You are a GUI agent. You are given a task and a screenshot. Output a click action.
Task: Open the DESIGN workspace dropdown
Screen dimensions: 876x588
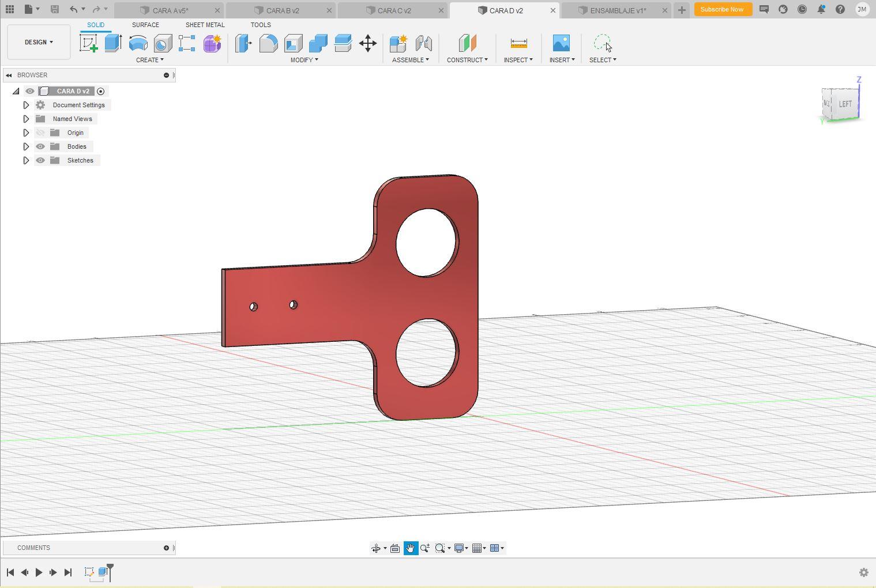pos(39,42)
